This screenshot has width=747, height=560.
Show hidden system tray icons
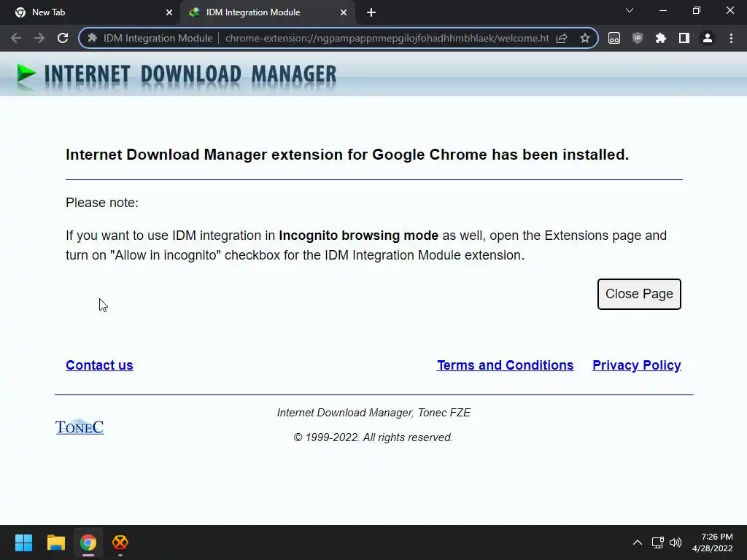[638, 542]
